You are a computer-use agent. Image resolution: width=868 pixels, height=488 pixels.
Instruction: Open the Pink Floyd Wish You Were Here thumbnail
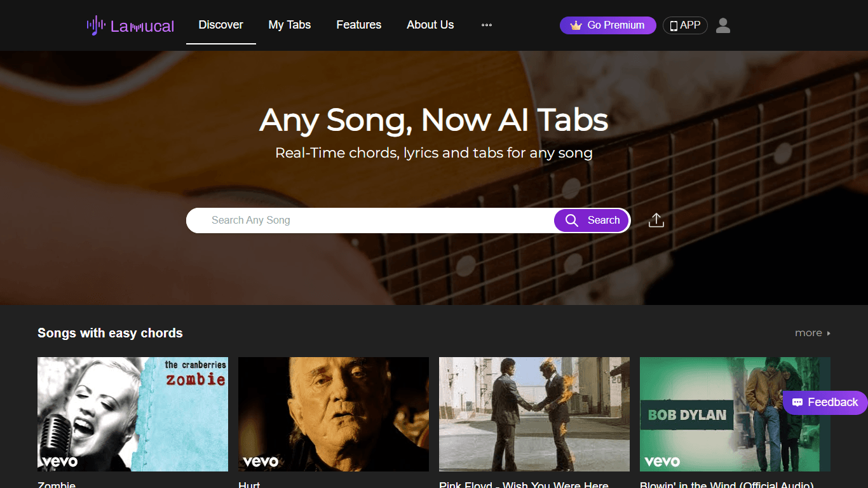534,414
